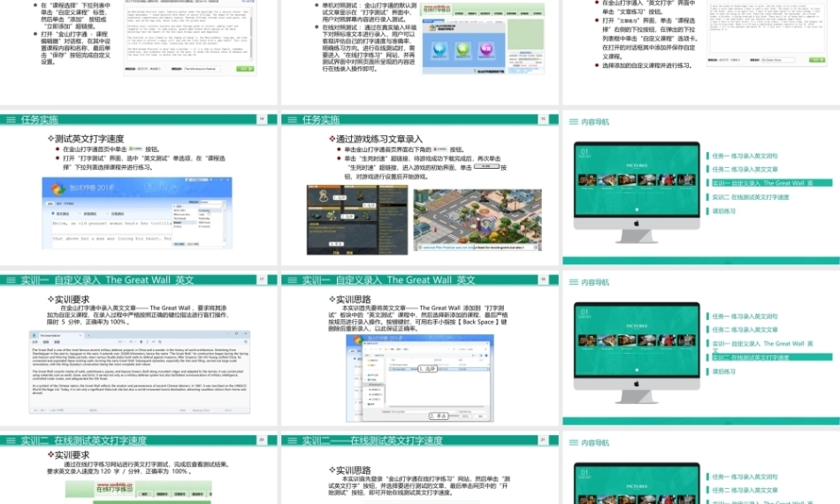The image size is (840, 504).
Task: Click the dark game screenshot in the 游戏练习 slide
Action: (x=357, y=219)
